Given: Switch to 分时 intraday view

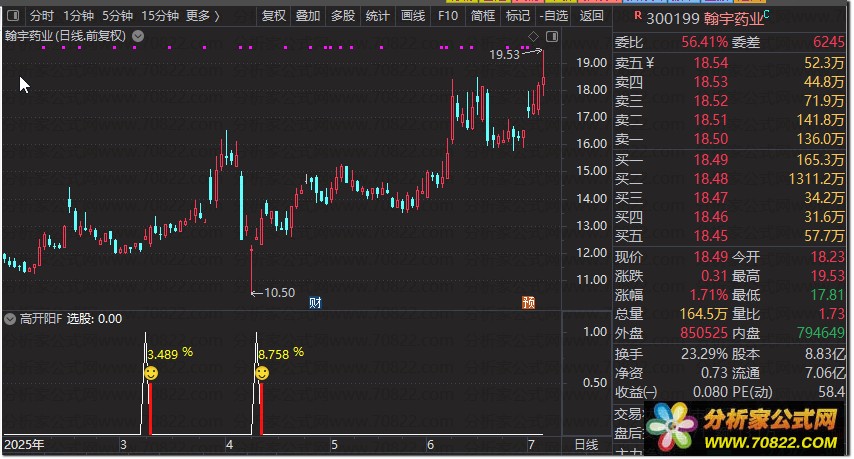Looking at the screenshot, I should click(41, 16).
